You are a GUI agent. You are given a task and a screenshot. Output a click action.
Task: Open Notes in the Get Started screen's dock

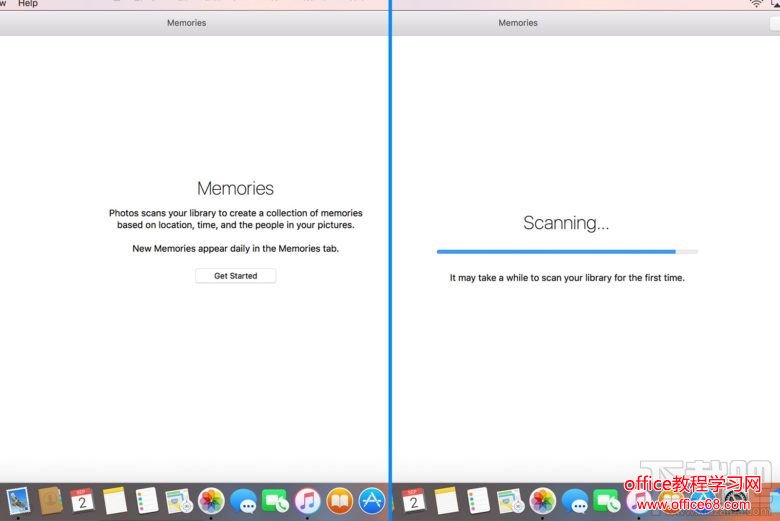(x=115, y=501)
